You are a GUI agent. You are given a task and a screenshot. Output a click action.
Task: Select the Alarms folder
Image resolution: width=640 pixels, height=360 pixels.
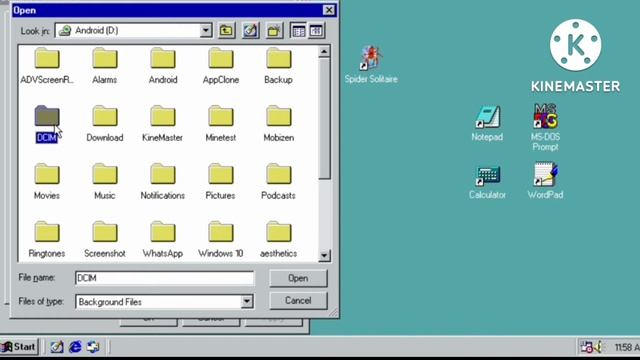[105, 66]
